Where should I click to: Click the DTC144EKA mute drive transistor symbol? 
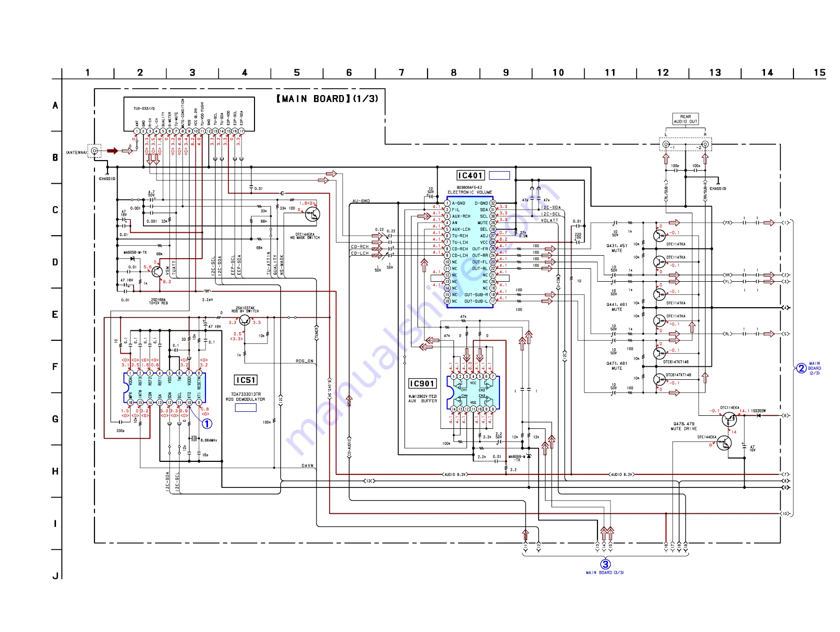(723, 443)
